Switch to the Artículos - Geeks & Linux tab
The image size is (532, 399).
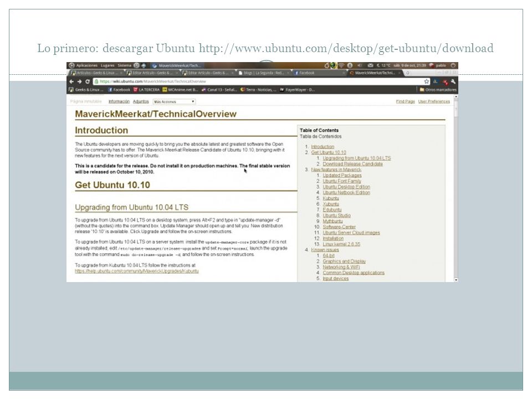pyautogui.click(x=96, y=73)
